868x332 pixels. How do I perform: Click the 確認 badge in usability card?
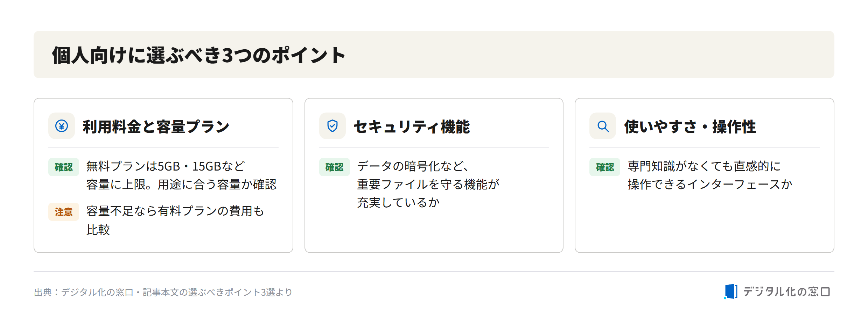pyautogui.click(x=605, y=167)
